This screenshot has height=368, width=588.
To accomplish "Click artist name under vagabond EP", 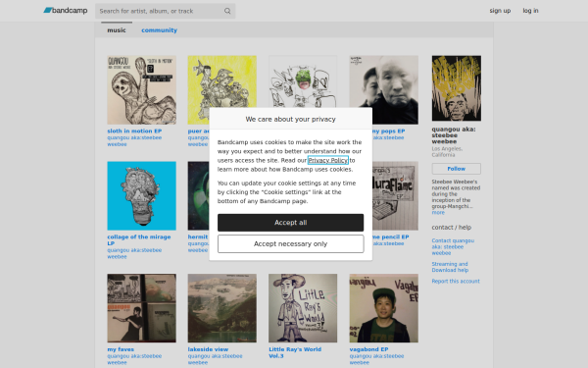I will click(x=376, y=359).
